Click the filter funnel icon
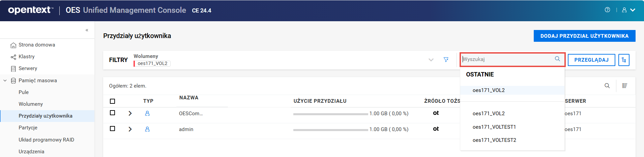 click(446, 60)
